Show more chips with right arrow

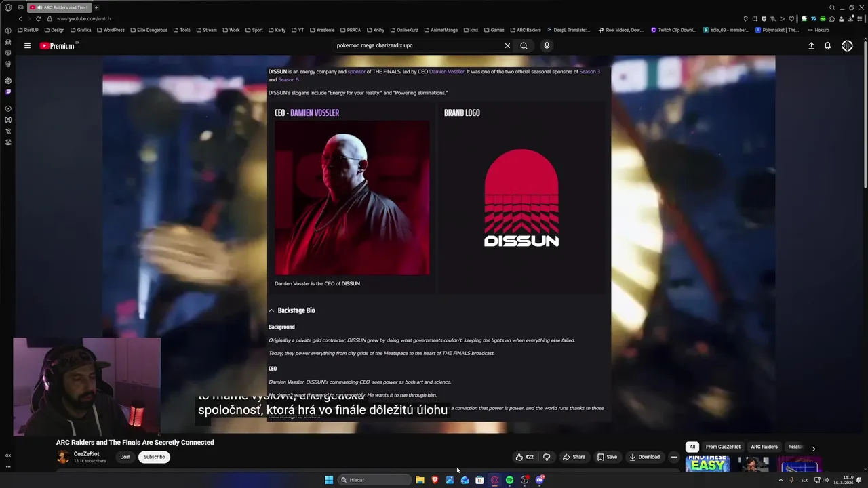point(814,448)
